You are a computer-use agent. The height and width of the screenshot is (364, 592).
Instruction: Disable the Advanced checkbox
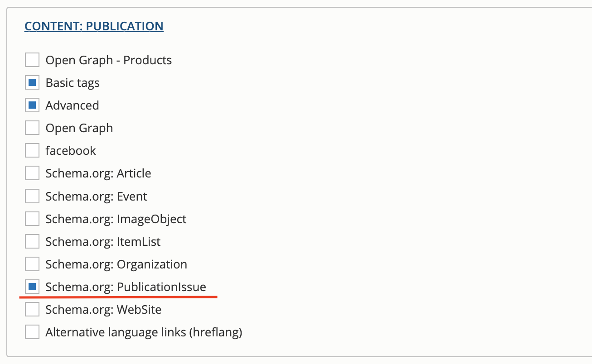coord(32,105)
